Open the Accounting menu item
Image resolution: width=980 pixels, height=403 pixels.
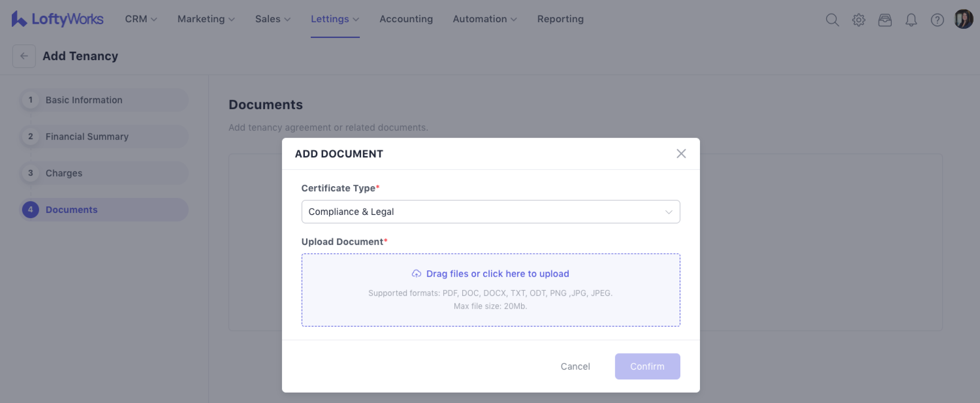coord(406,19)
